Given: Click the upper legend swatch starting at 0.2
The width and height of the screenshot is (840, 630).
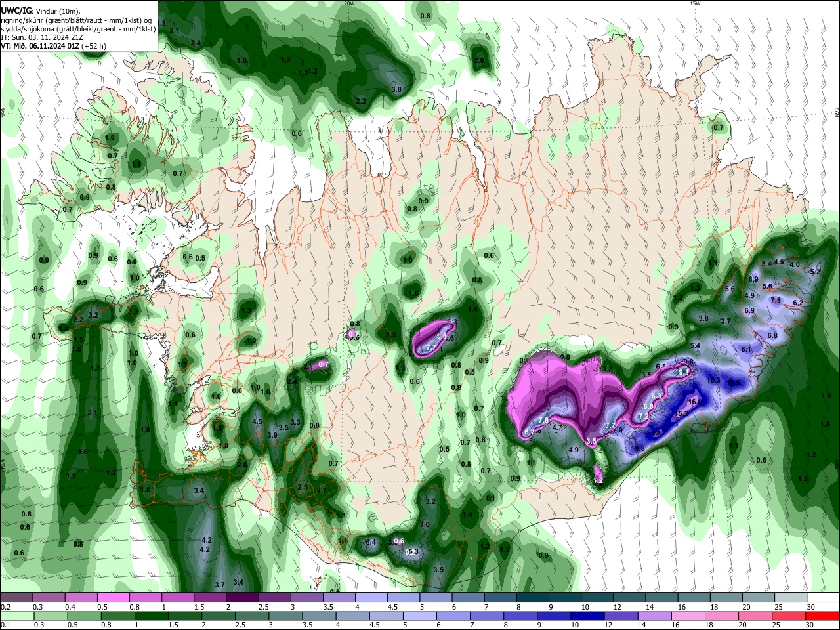Looking at the screenshot, I should click(x=17, y=598).
